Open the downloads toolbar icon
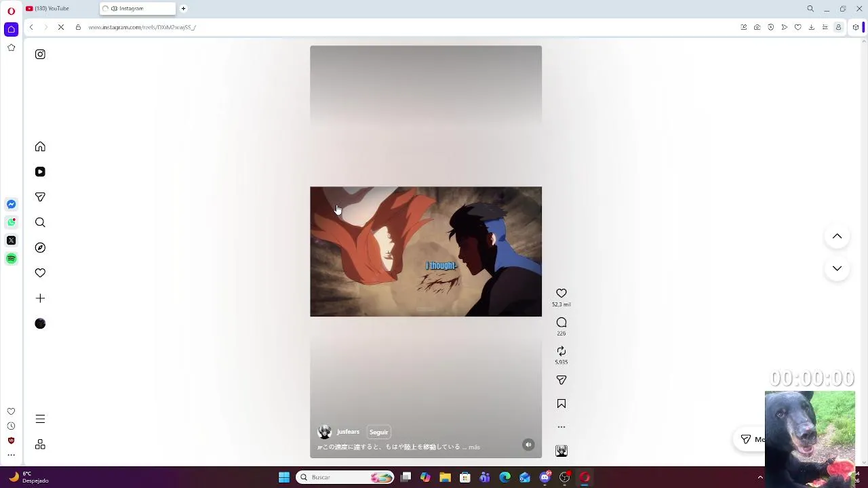 pyautogui.click(x=811, y=27)
